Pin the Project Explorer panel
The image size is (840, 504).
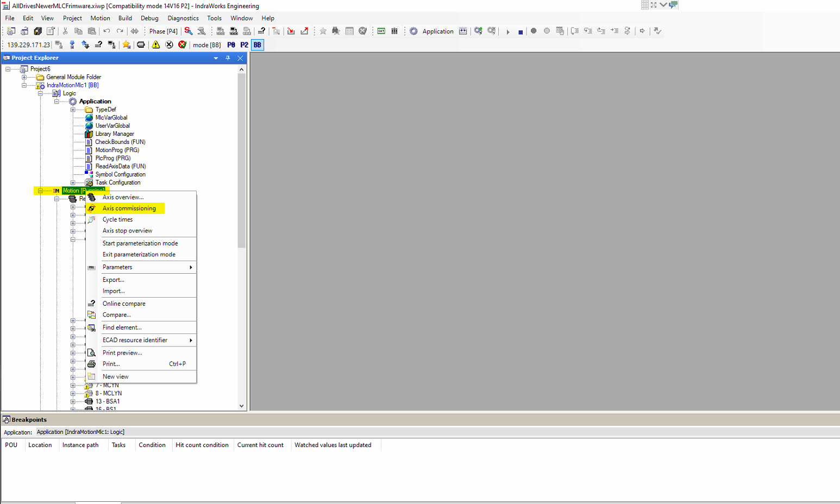click(x=228, y=58)
